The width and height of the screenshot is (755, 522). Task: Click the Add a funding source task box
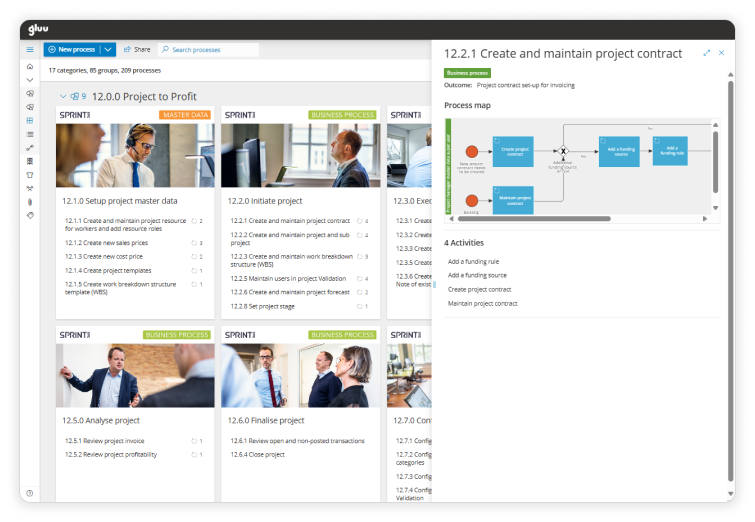tap(619, 152)
